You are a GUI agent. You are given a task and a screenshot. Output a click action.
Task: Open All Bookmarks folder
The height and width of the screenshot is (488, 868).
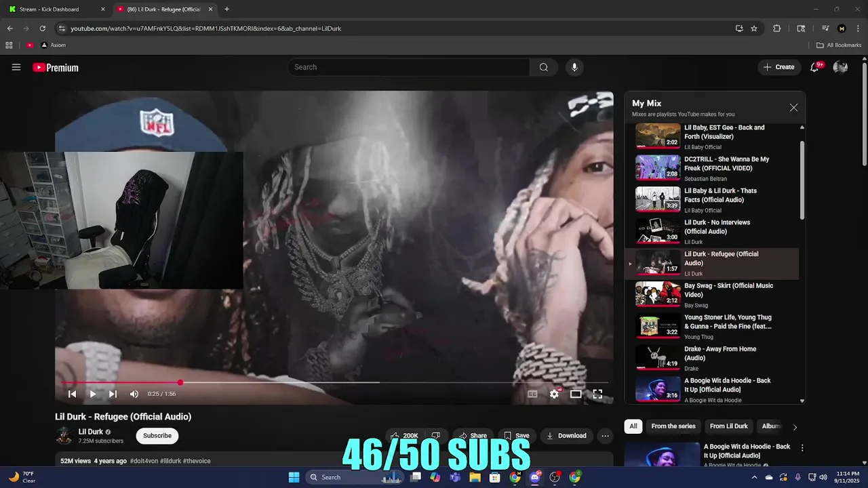[x=839, y=45]
